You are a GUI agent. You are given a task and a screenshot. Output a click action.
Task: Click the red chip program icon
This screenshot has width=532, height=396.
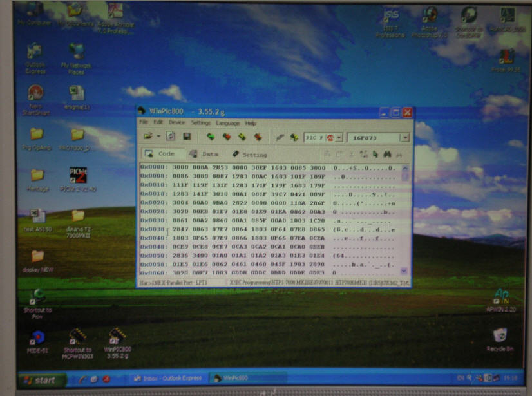pos(227,137)
